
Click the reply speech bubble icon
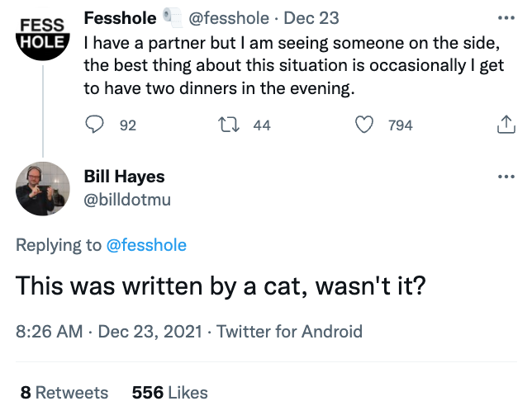96,125
